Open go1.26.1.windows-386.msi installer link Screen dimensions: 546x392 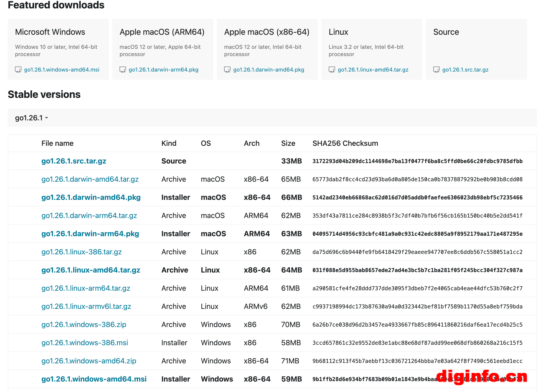pos(85,342)
